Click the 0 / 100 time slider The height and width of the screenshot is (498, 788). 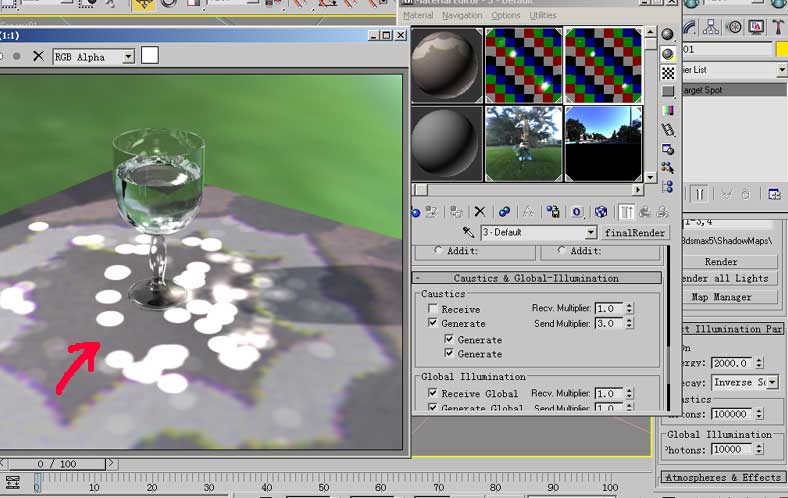point(57,464)
